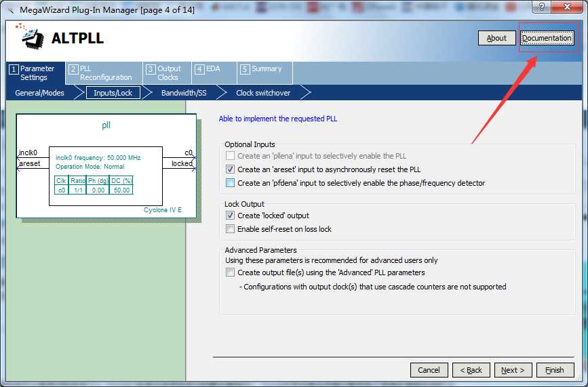
Task: Check the 'Advanced' PLL parameters output file option
Action: tap(230, 272)
